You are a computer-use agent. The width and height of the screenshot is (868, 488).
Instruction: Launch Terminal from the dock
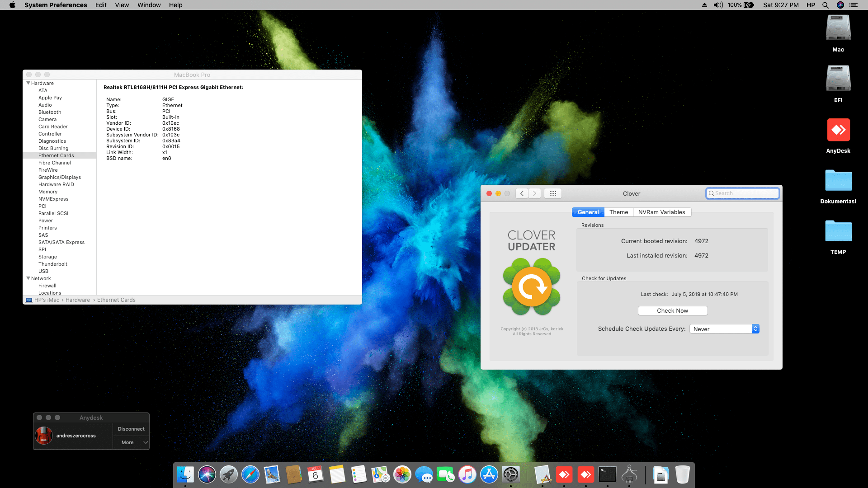point(607,475)
